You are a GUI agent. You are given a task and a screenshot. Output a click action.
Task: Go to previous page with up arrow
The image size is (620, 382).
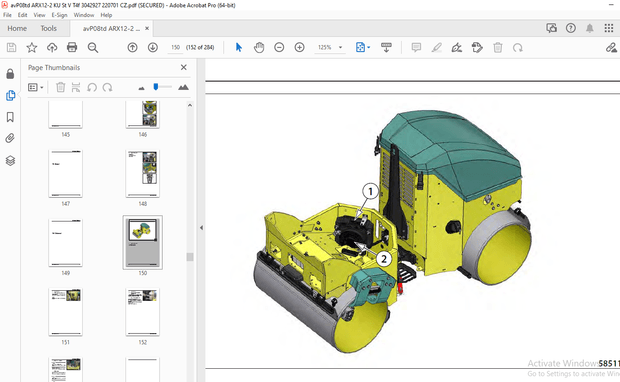(x=132, y=47)
